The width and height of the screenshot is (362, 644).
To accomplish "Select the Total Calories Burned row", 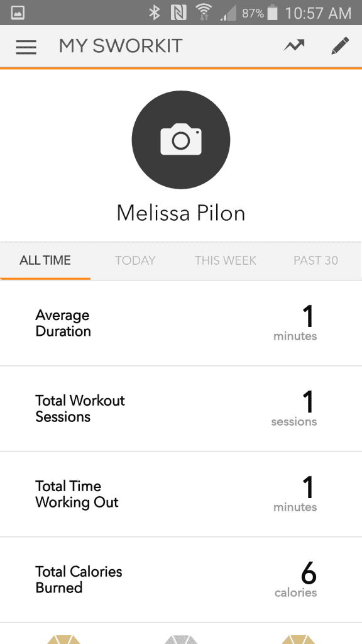I will pos(181,579).
